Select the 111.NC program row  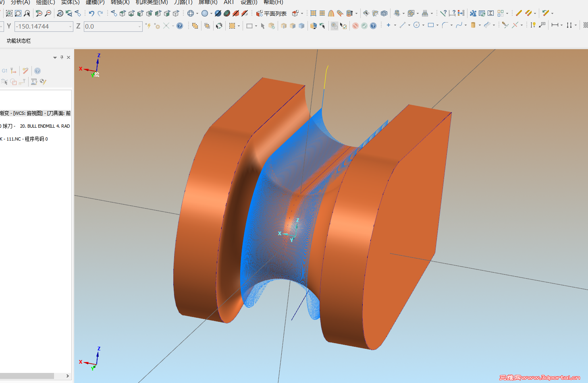(24, 139)
